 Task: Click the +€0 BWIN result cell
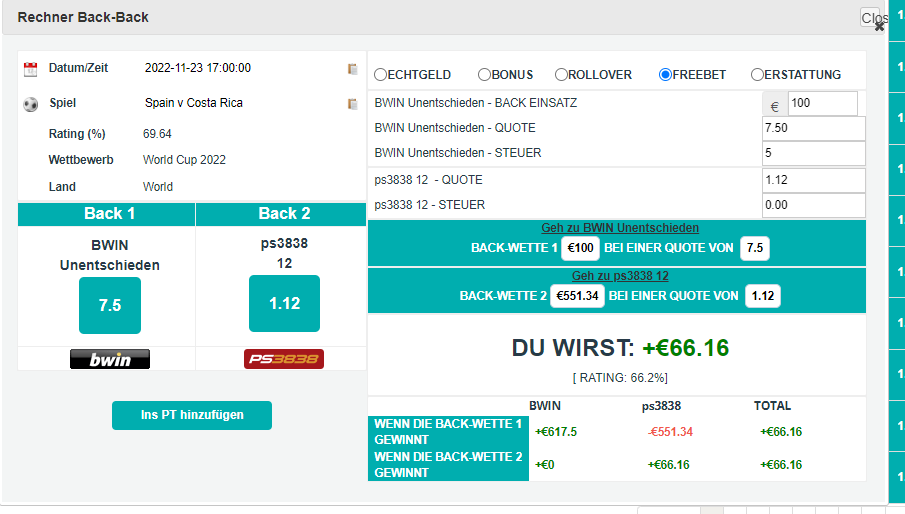[545, 465]
